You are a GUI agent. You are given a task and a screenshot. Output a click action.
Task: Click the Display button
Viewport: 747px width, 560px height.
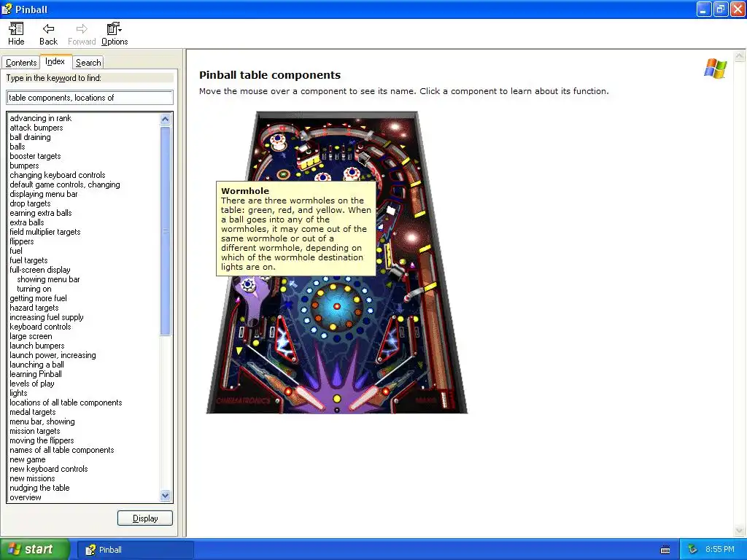145,518
